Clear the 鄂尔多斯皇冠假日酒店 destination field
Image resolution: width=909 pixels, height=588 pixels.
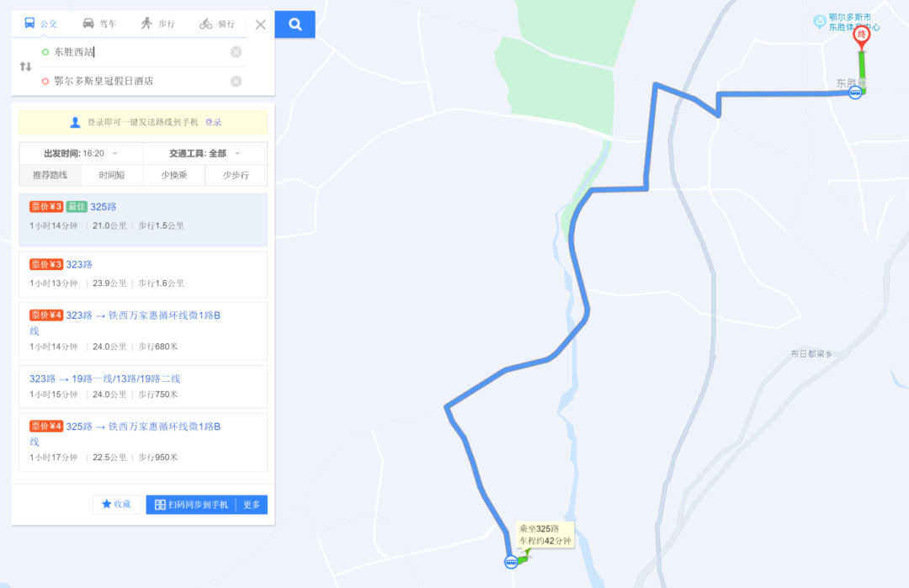(x=236, y=81)
